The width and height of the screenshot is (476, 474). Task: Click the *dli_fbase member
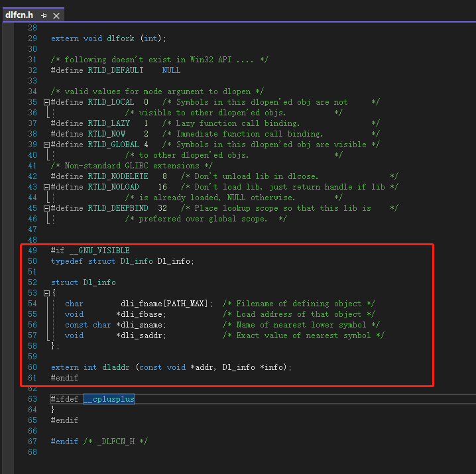click(x=141, y=314)
